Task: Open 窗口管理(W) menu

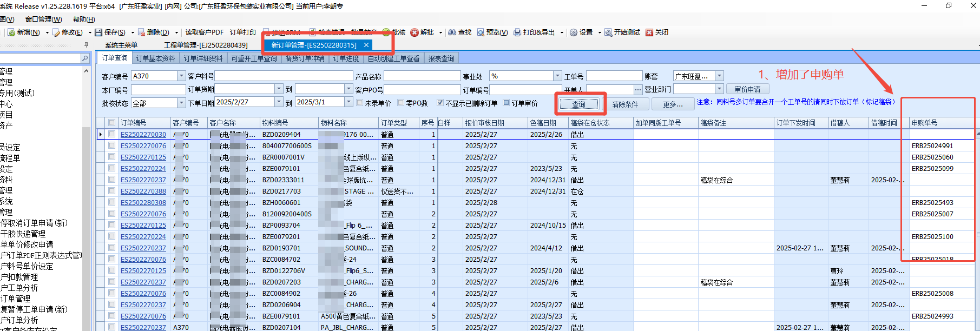Action: coord(44,19)
